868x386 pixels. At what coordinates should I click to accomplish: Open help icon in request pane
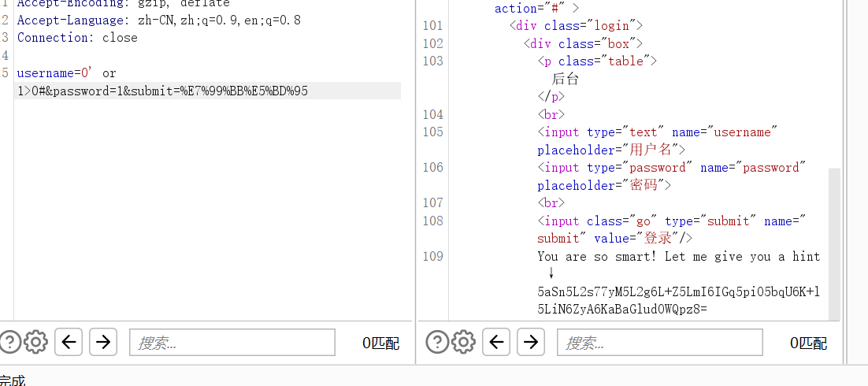click(9, 342)
